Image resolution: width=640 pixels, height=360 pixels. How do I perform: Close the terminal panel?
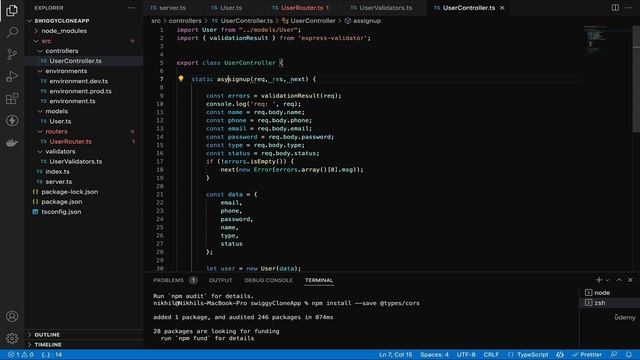630,280
